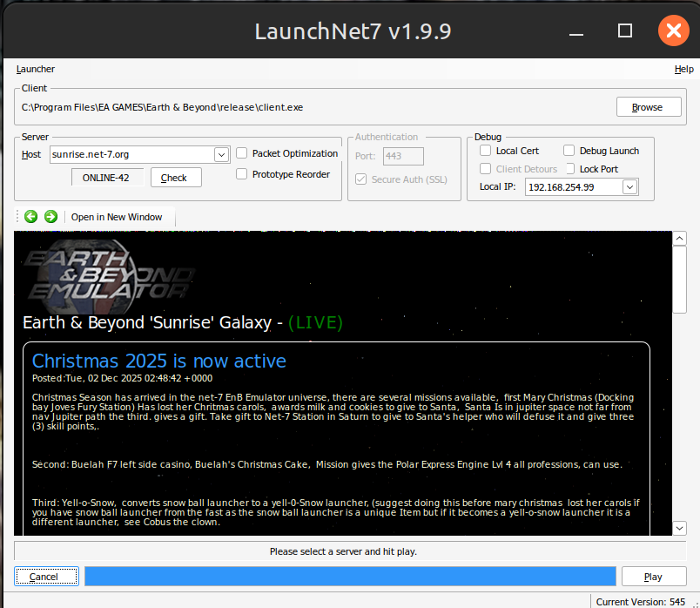This screenshot has width=700, height=608.
Task: Go forward with the green right arrow
Action: (50, 217)
